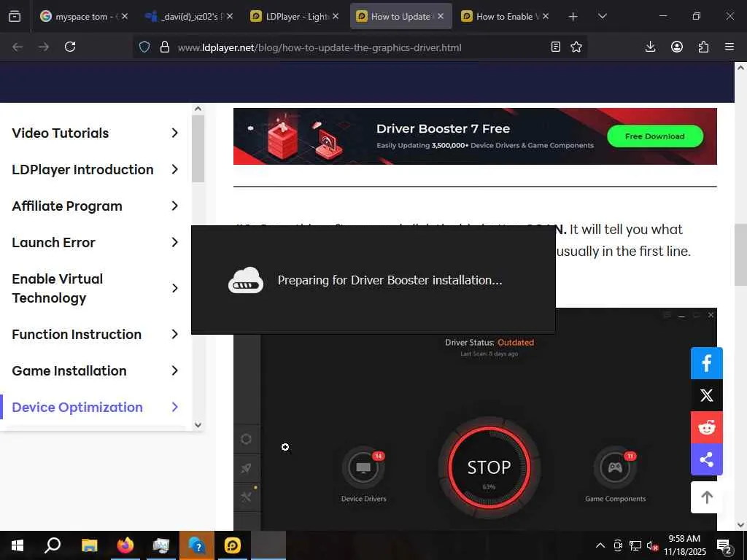This screenshot has width=747, height=560.
Task: Switch to LDPlayer - Light tab
Action: tap(295, 16)
